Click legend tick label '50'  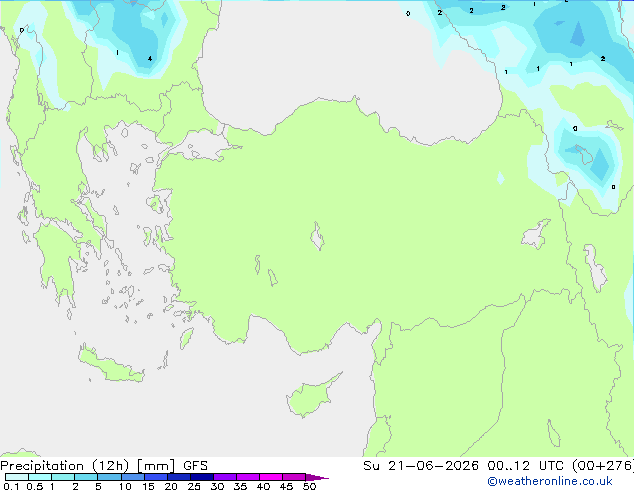click(309, 486)
